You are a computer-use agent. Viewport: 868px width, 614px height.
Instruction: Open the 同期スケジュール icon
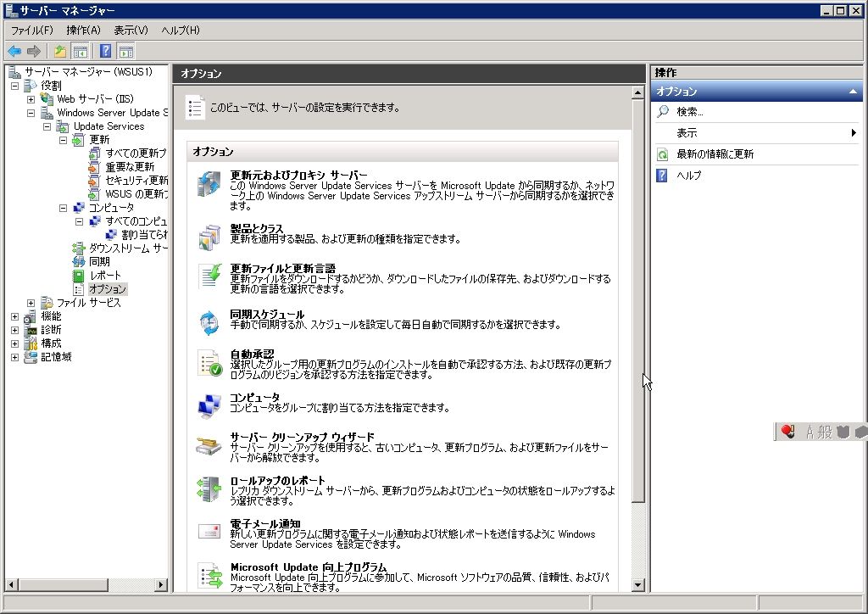click(x=209, y=322)
